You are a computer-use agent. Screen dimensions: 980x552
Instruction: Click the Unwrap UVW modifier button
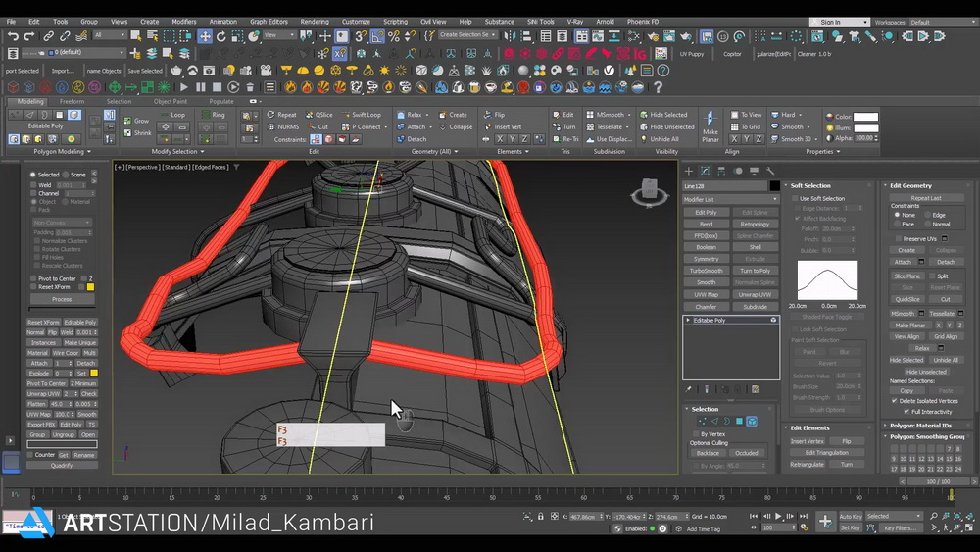coord(755,294)
